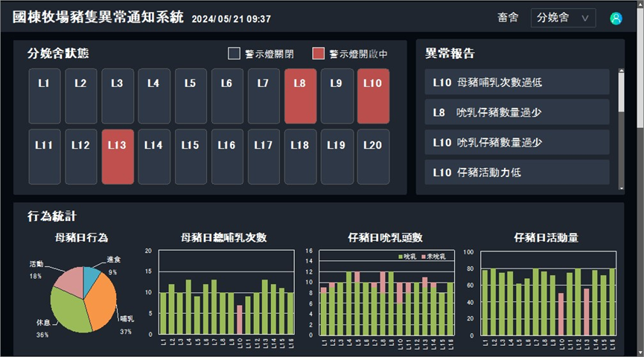Click the 警示燈開啟中 red legend swatch
This screenshot has width=644, height=357.
(319, 54)
